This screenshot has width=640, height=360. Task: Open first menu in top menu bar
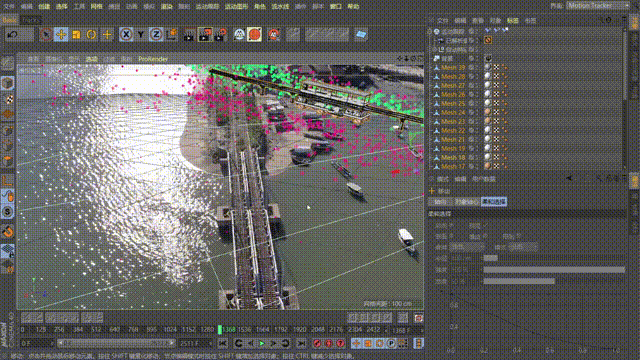pos(9,6)
